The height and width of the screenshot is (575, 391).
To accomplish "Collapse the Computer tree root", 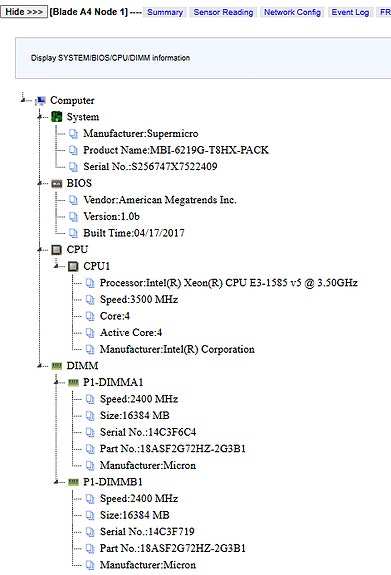I will click(23, 99).
